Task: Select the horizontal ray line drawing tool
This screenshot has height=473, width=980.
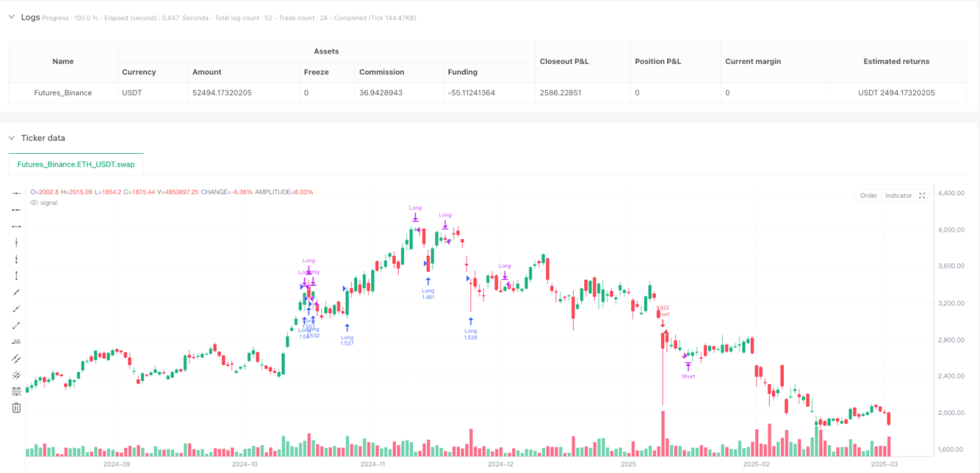Action: pyautogui.click(x=17, y=210)
